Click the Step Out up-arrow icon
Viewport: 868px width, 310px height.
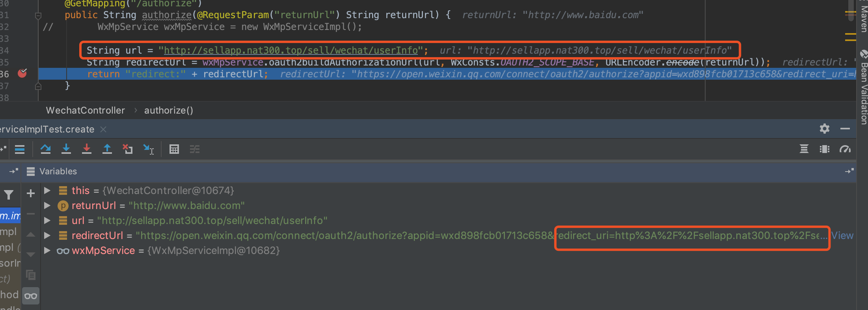pos(107,149)
